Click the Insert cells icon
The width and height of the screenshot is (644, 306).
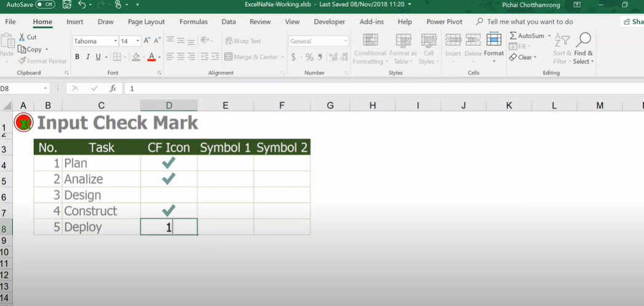453,40
